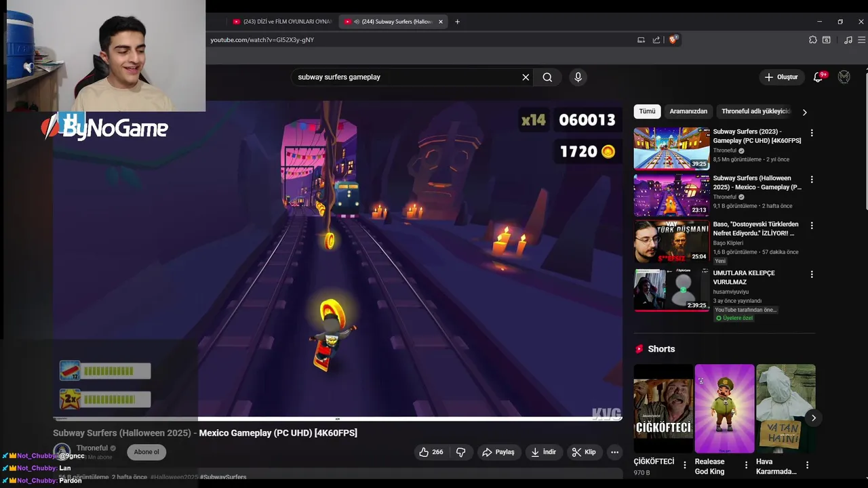The width and height of the screenshot is (868, 488).
Task: Open Subway Surfers Halloween 2025 Mexico thumbnail
Action: tap(671, 195)
